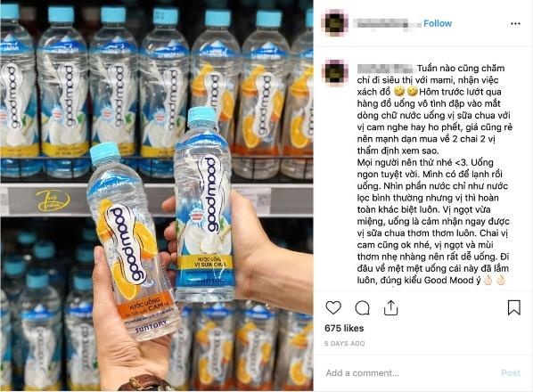
Task: Click the yellow logo on the shelf label
Action: coord(53,200)
